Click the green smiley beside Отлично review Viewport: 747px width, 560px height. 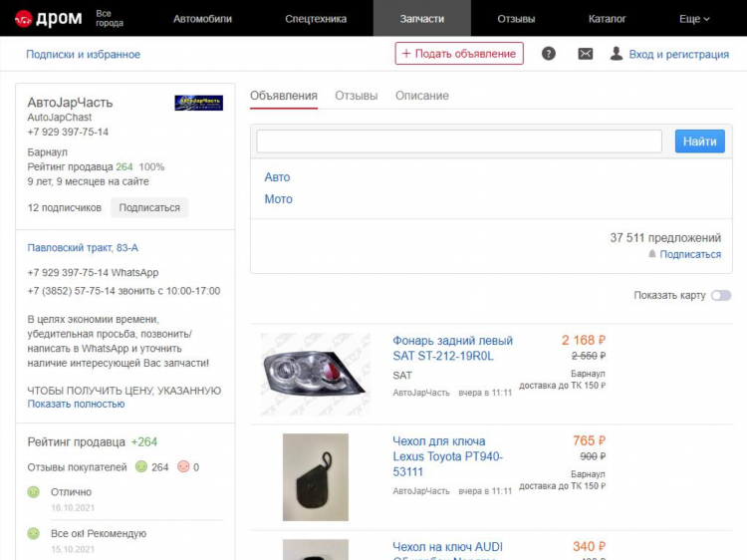tap(33, 492)
